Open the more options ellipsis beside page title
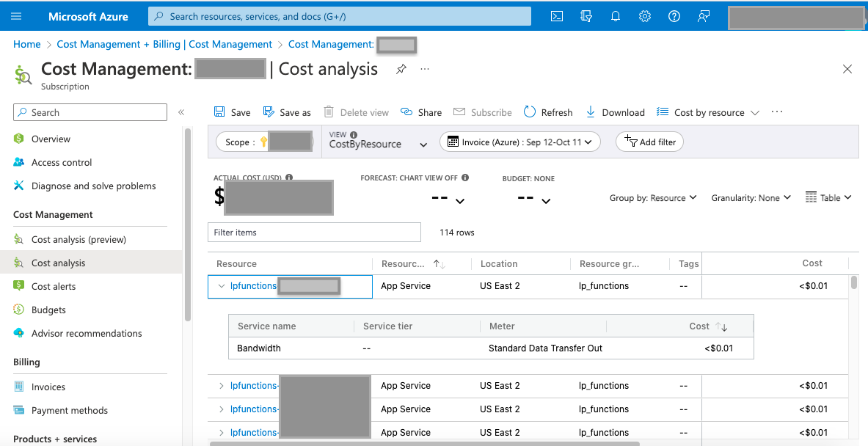Image resolution: width=868 pixels, height=446 pixels. coord(425,69)
